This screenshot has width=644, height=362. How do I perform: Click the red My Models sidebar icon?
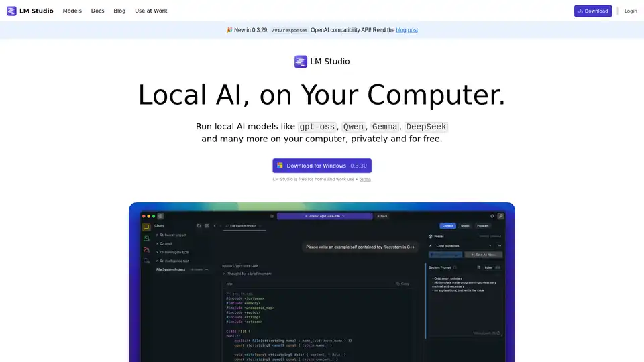[146, 249]
